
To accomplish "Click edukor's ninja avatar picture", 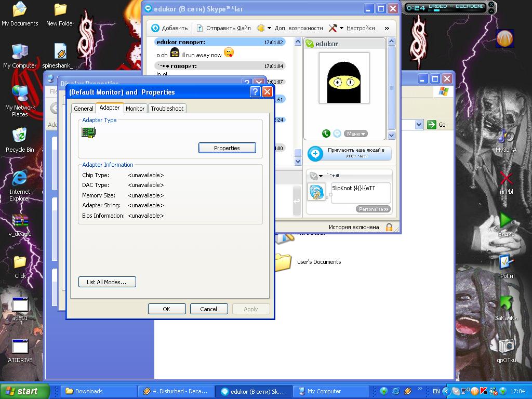I will [344, 78].
